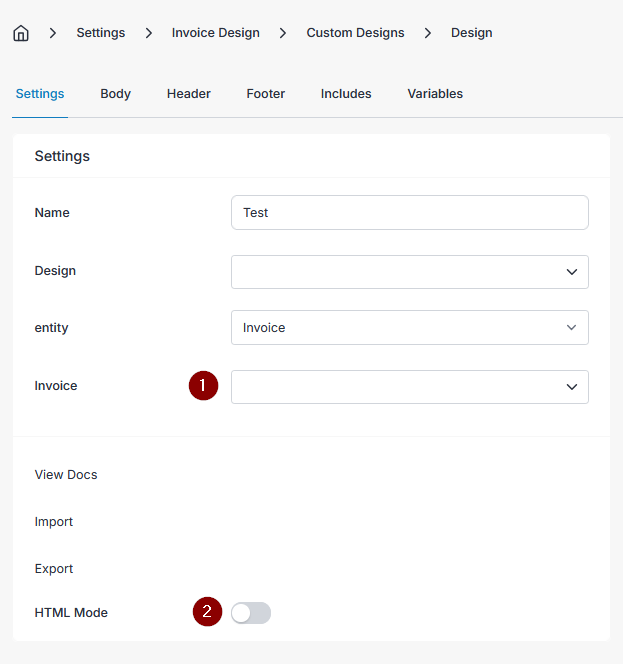Open the empty Invoice dropdown
The image size is (623, 664).
410,387
